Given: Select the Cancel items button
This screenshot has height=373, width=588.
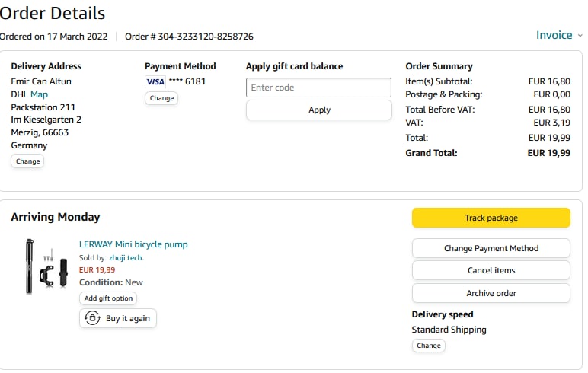Looking at the screenshot, I should pos(491,270).
